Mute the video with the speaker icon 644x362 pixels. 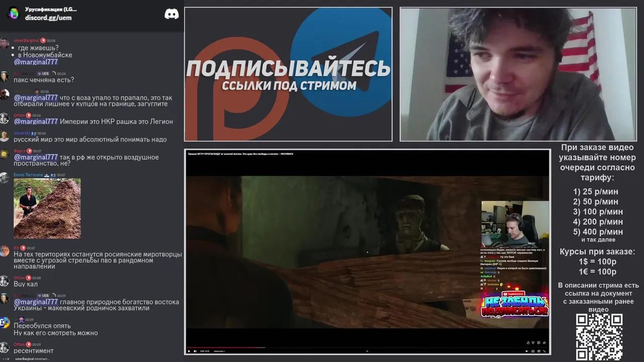(x=195, y=351)
